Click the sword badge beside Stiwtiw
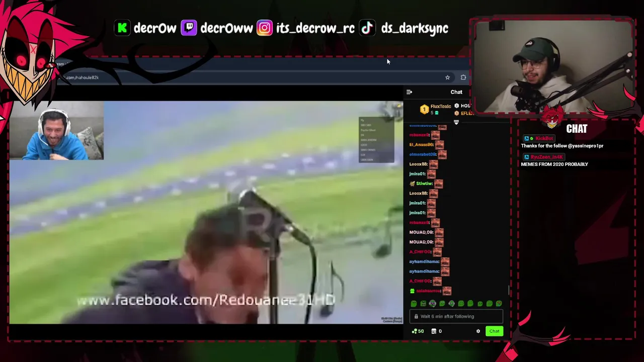 click(412, 184)
